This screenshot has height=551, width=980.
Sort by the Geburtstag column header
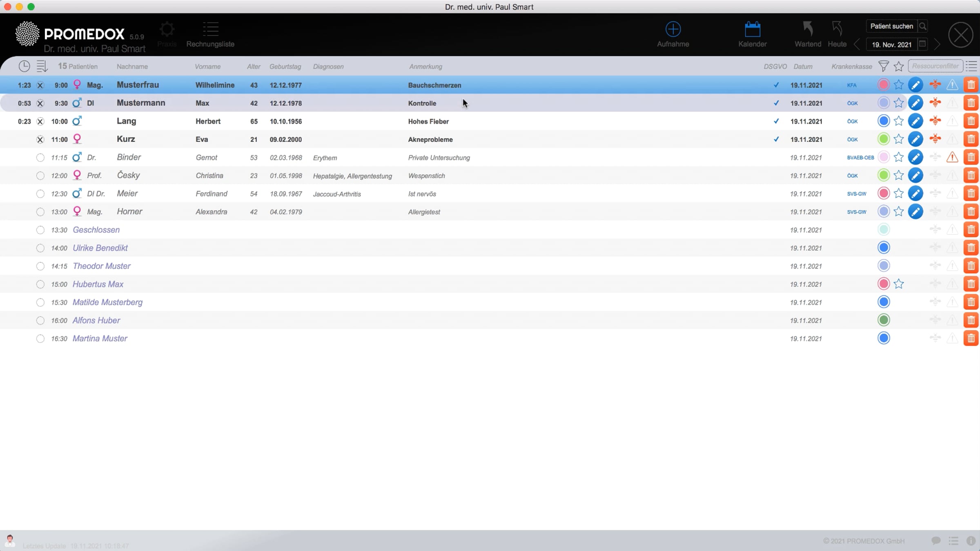click(x=285, y=67)
